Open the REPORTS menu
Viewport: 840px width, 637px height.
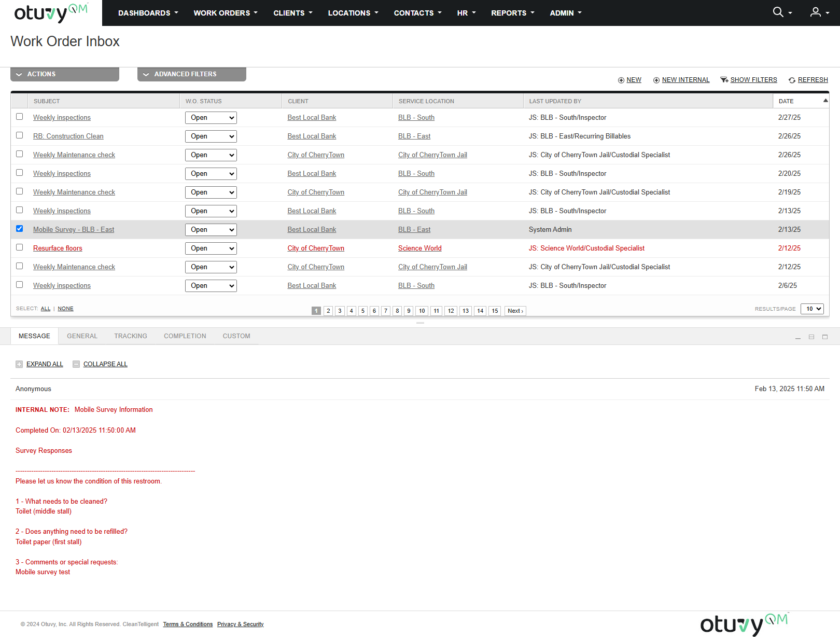coord(512,13)
